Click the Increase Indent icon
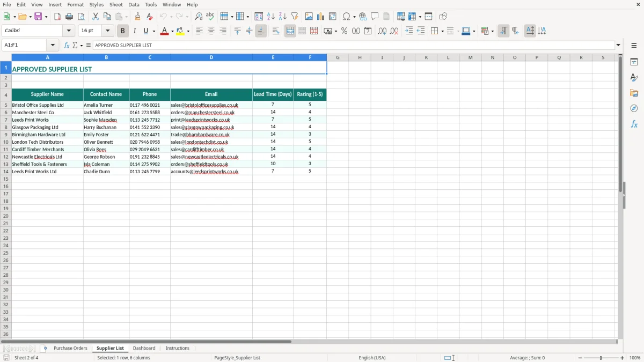This screenshot has height=362, width=644. (409, 31)
